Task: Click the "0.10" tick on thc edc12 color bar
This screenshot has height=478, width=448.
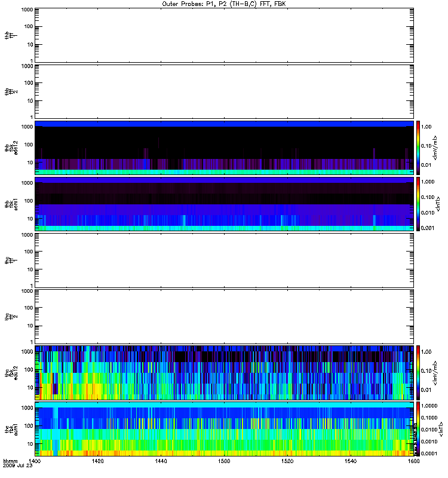Action: 426,370
